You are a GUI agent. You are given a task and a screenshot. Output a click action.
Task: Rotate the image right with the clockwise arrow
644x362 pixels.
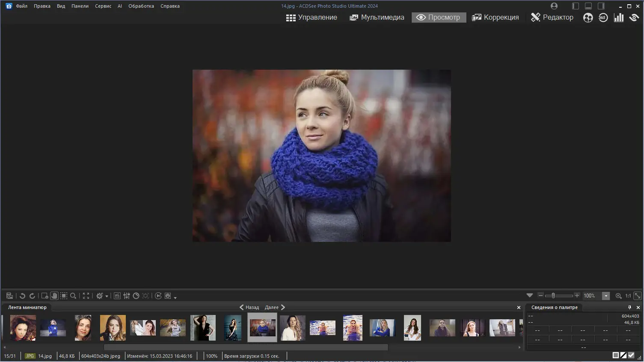coord(32,296)
